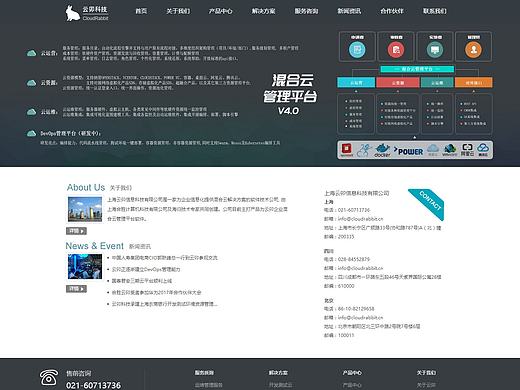Click the cloud icon beside DevOps管理平台
This screenshot has width=520, height=390.
tap(32, 133)
